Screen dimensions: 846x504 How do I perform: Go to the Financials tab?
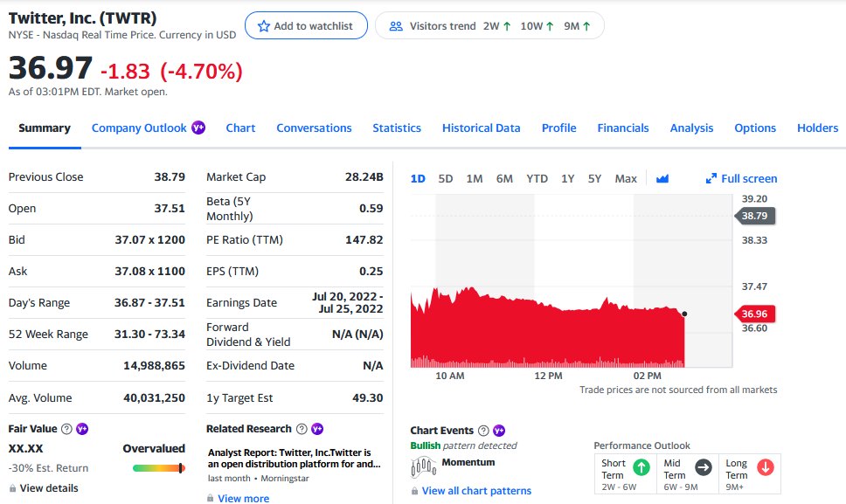(623, 128)
